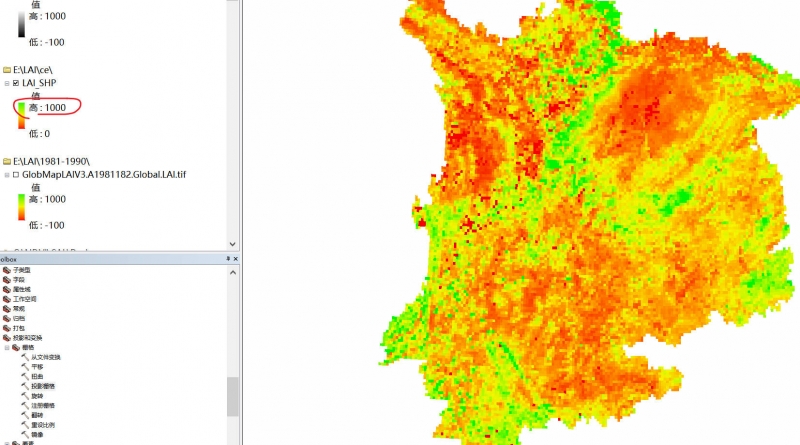800x445 pixels.
Task: Click the folder icon for E:\LAI\ce\
Action: tap(7, 70)
